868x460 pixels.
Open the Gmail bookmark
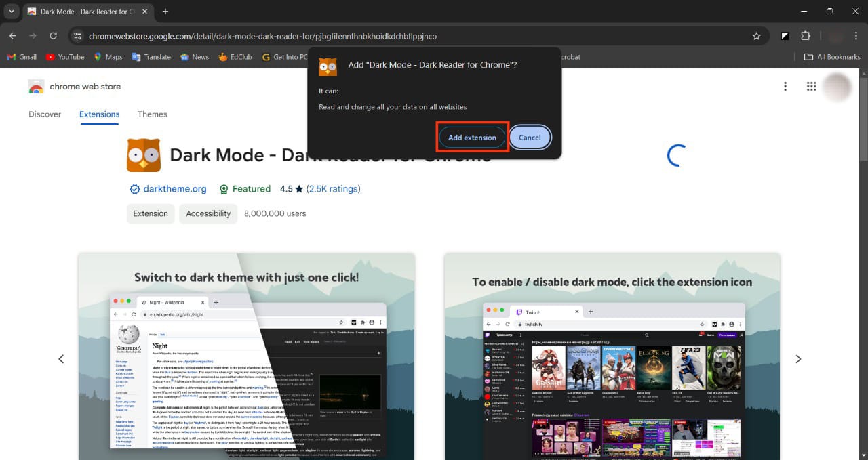[22, 57]
